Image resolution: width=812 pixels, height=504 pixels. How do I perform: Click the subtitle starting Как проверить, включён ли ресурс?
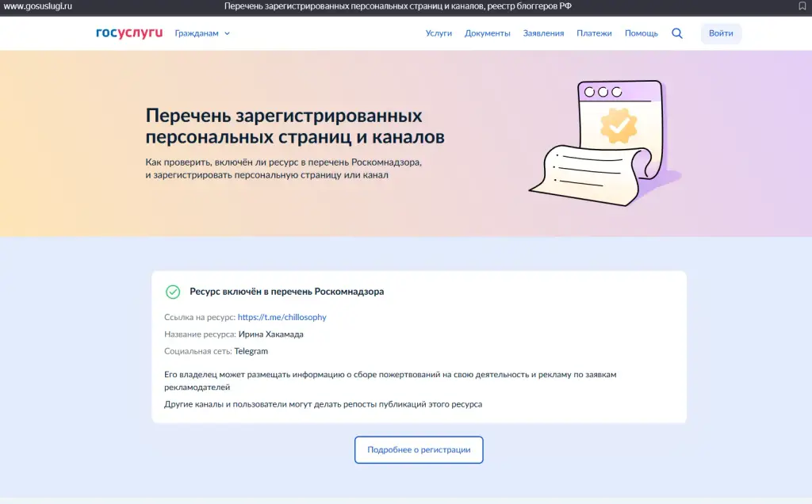(x=284, y=168)
